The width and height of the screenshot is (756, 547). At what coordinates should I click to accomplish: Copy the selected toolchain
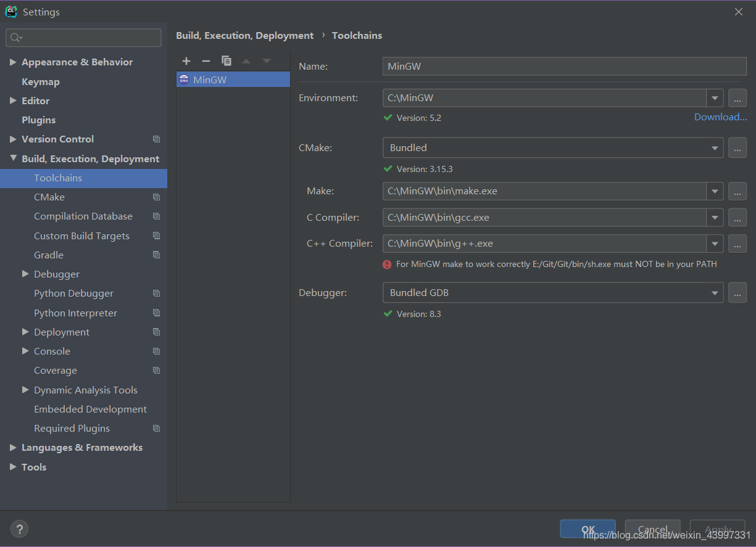point(226,61)
